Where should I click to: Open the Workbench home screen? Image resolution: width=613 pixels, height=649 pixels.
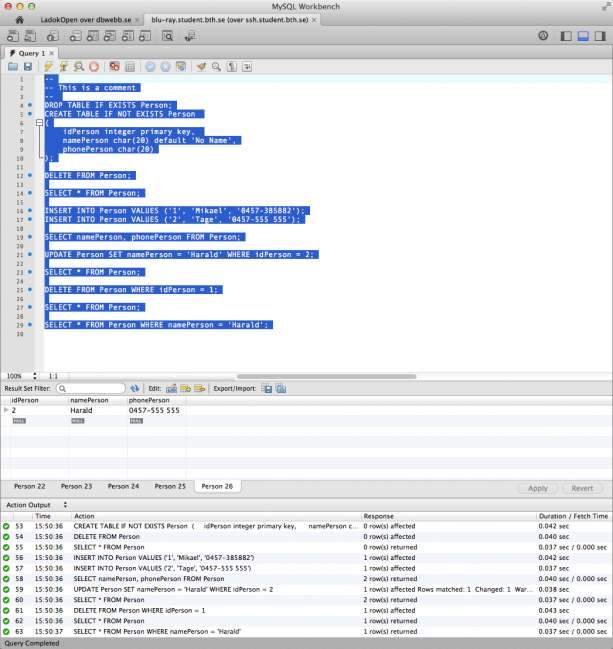(19, 20)
